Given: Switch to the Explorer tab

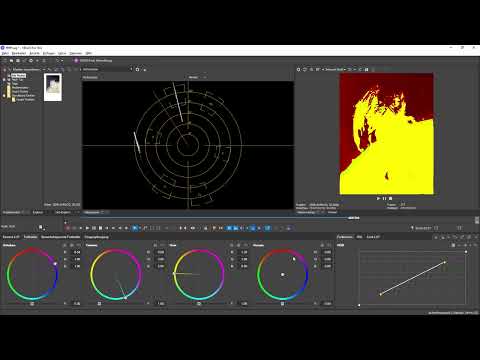Looking at the screenshot, I should (38, 212).
